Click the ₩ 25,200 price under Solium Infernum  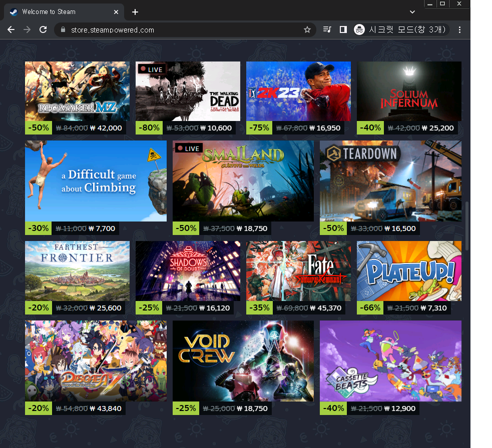coord(438,128)
